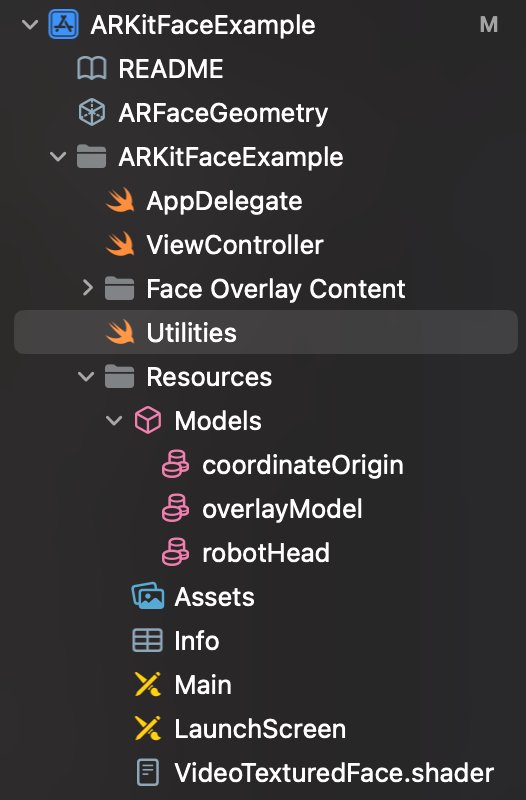Click the Assets catalog icon

pos(148,596)
